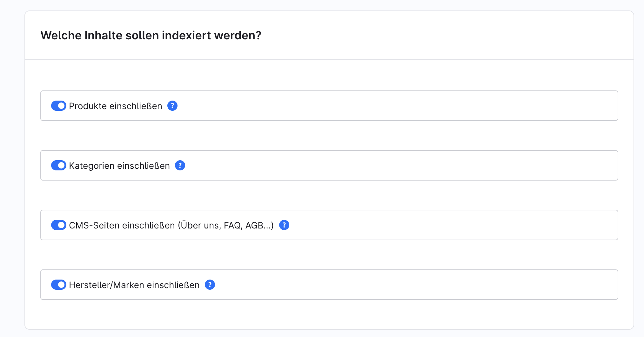Open help icon next to Hersteller/Marken einschließen
Screen dimensions: 644x337
pyautogui.click(x=210, y=285)
